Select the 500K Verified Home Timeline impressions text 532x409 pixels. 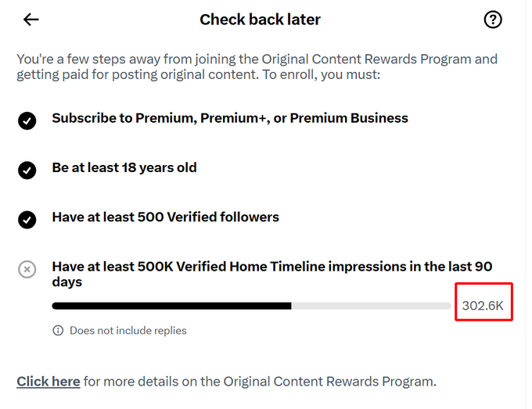(272, 274)
